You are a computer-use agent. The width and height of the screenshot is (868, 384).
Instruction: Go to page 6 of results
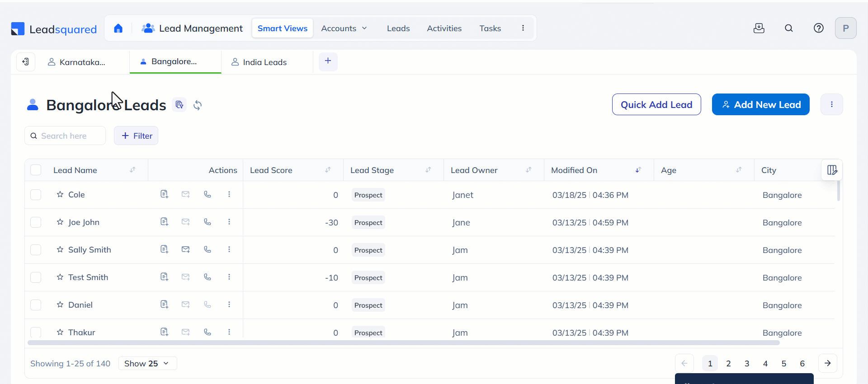tap(802, 363)
